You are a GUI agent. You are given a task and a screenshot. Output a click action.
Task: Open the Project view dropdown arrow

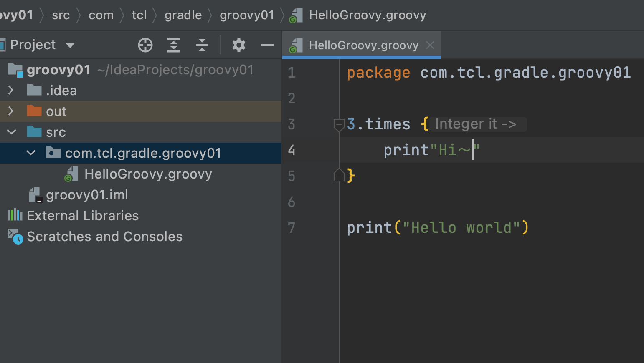click(70, 45)
